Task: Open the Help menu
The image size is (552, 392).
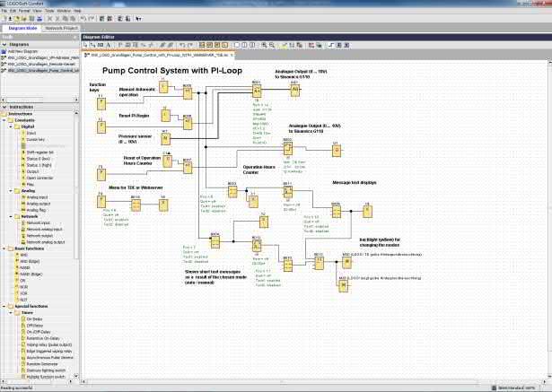Action: [x=77, y=11]
